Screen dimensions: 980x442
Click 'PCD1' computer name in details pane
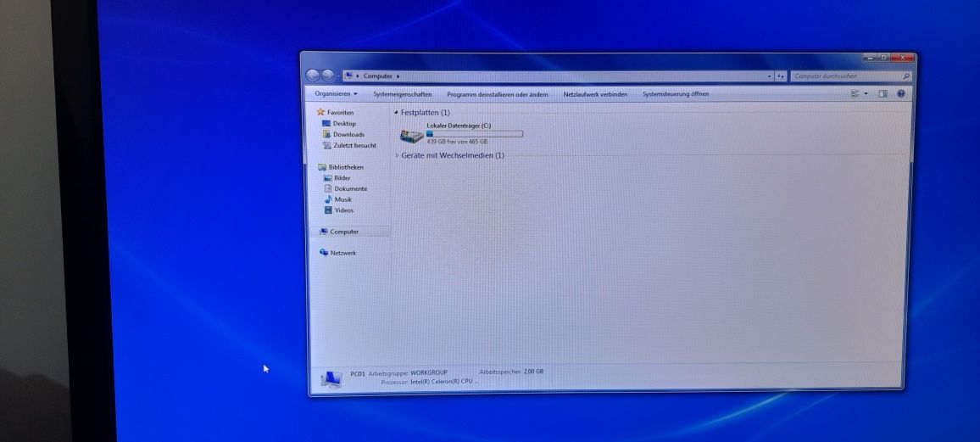[x=358, y=373]
